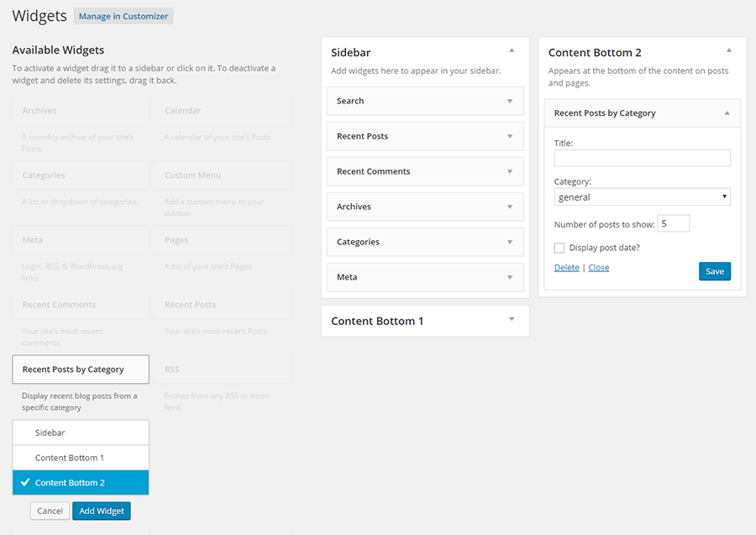Open the Category dropdown showing general
Screen dimensions: 756x535
coord(642,196)
